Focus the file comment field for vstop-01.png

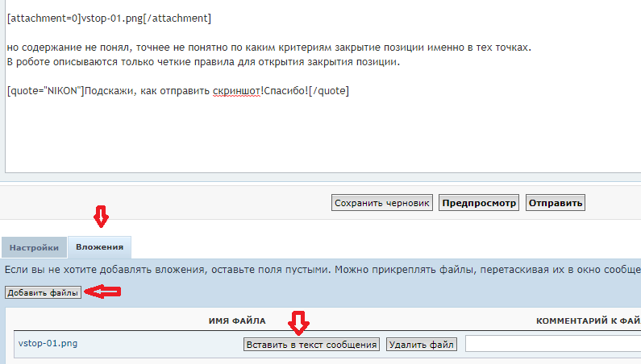pyautogui.click(x=552, y=345)
